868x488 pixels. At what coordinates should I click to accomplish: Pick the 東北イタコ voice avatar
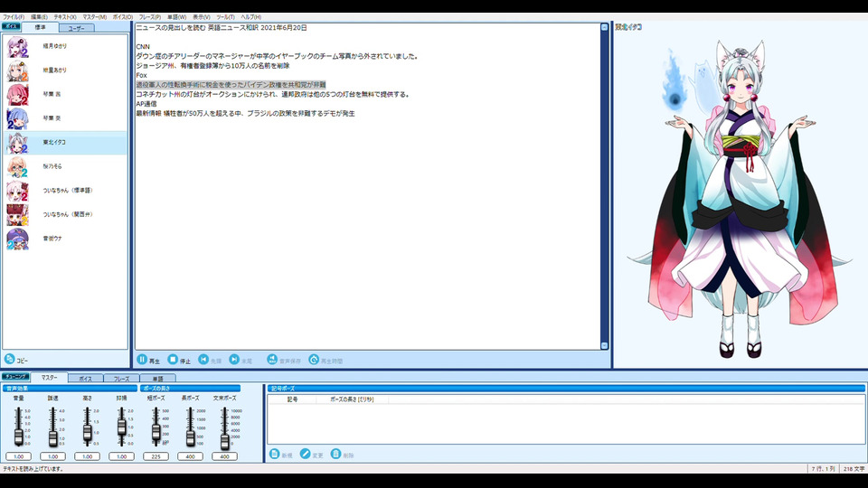pos(18,144)
